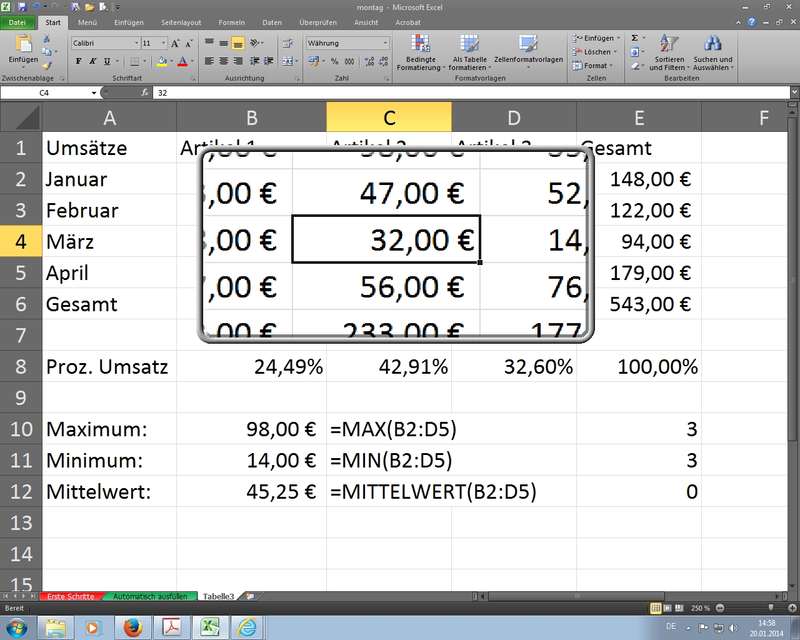Click the Als Tabelle formatieren icon
Screen dimensions: 800x640
469,46
